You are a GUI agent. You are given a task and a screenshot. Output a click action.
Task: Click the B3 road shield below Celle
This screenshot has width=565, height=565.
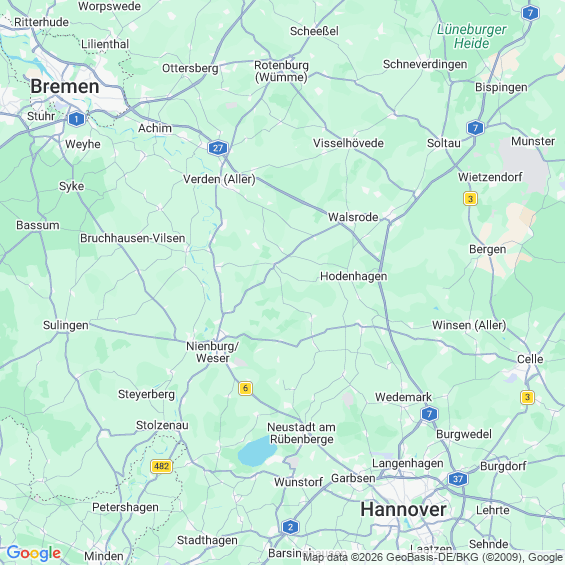click(527, 397)
